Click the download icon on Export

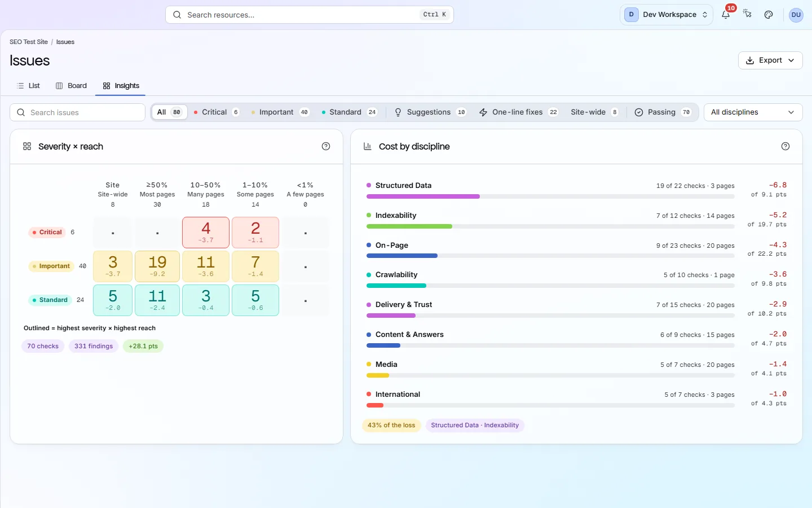coord(750,60)
